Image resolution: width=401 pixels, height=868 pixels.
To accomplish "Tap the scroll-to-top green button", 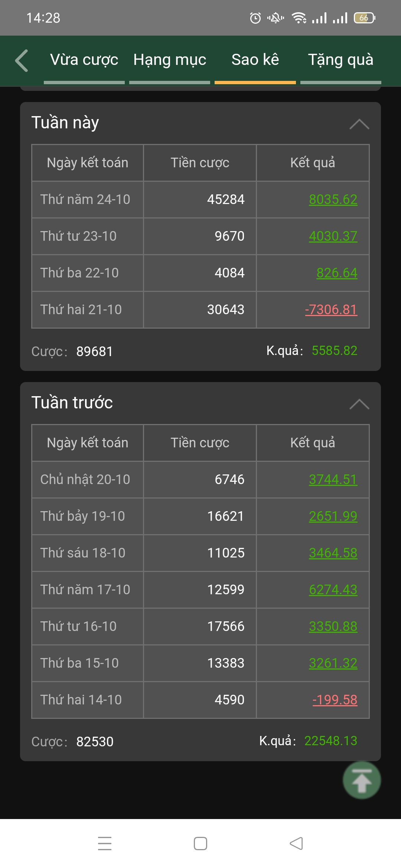I will [362, 780].
